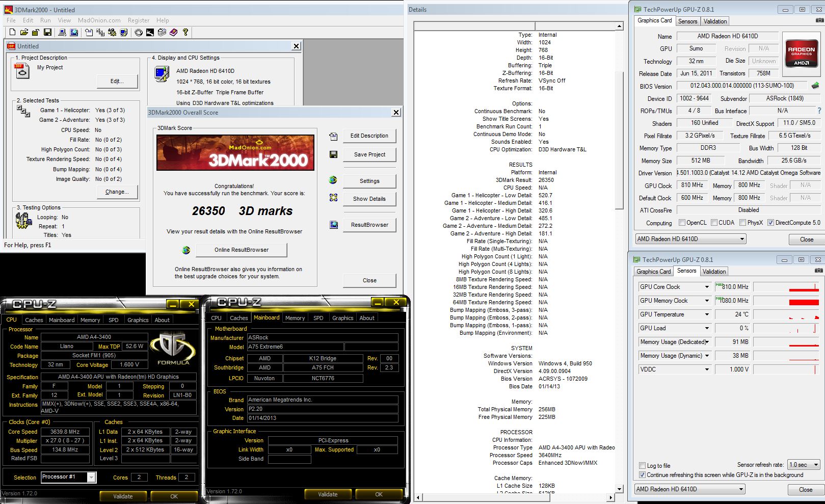Click the monitor display settings toolbar icon

[x=124, y=32]
